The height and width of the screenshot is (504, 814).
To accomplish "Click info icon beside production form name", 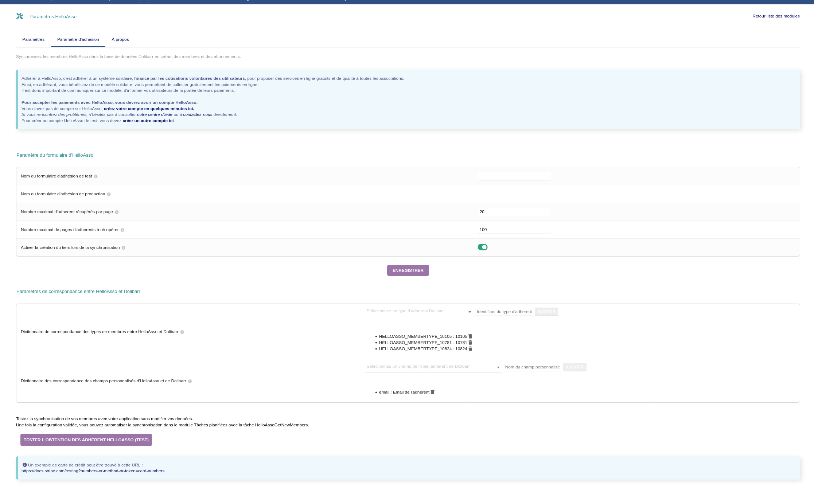I will [109, 194].
